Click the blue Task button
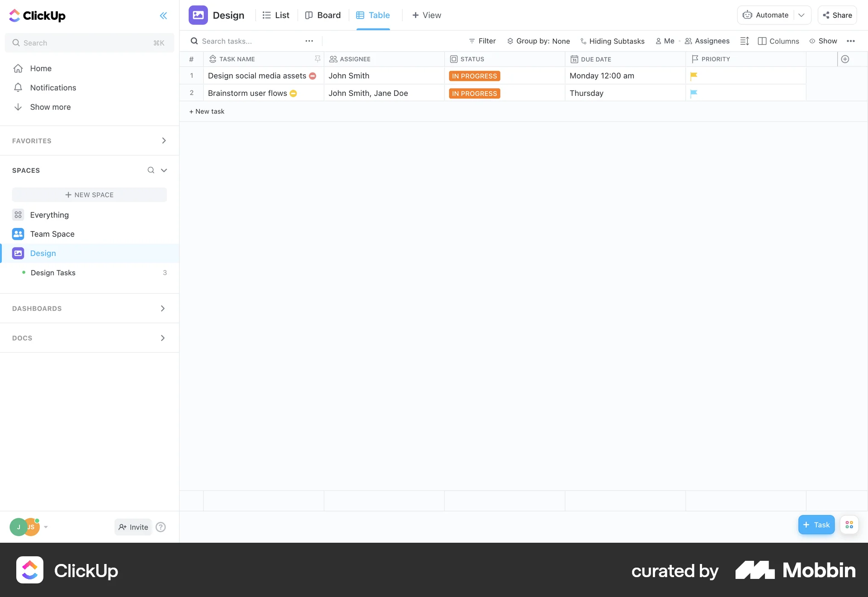The height and width of the screenshot is (597, 868). 816,525
